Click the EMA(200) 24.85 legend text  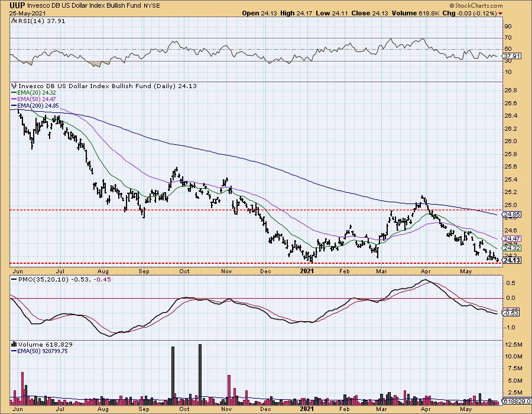(x=38, y=105)
